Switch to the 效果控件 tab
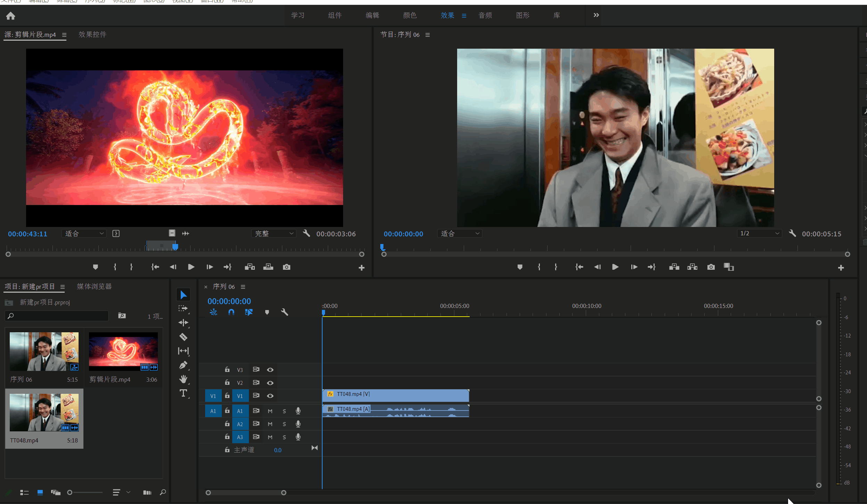This screenshot has width=867, height=504. pos(92,34)
